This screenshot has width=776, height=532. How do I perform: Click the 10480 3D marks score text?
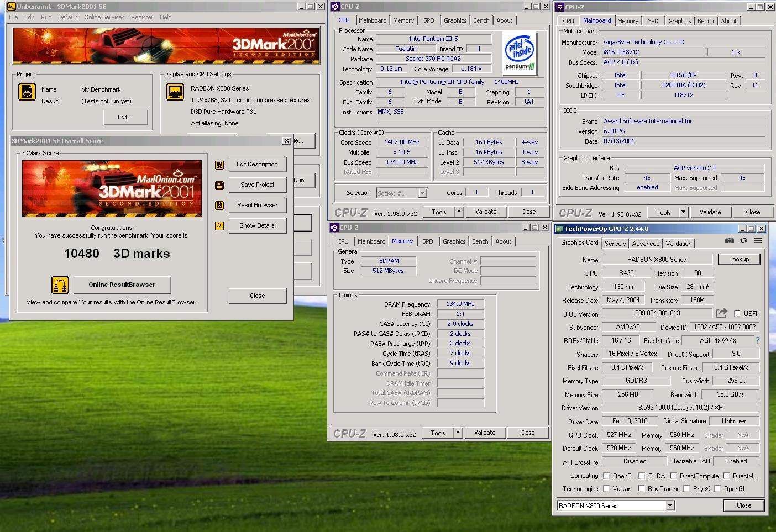117,254
